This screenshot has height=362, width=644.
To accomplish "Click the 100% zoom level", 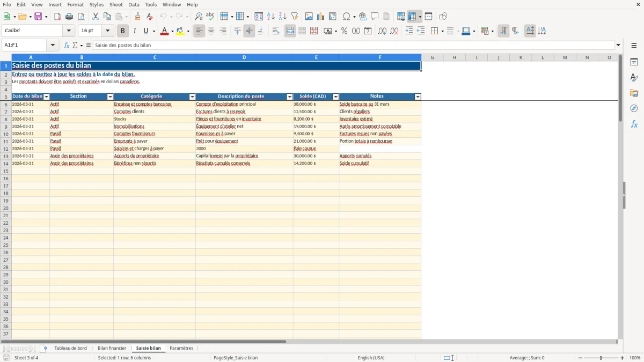I will (x=635, y=358).
